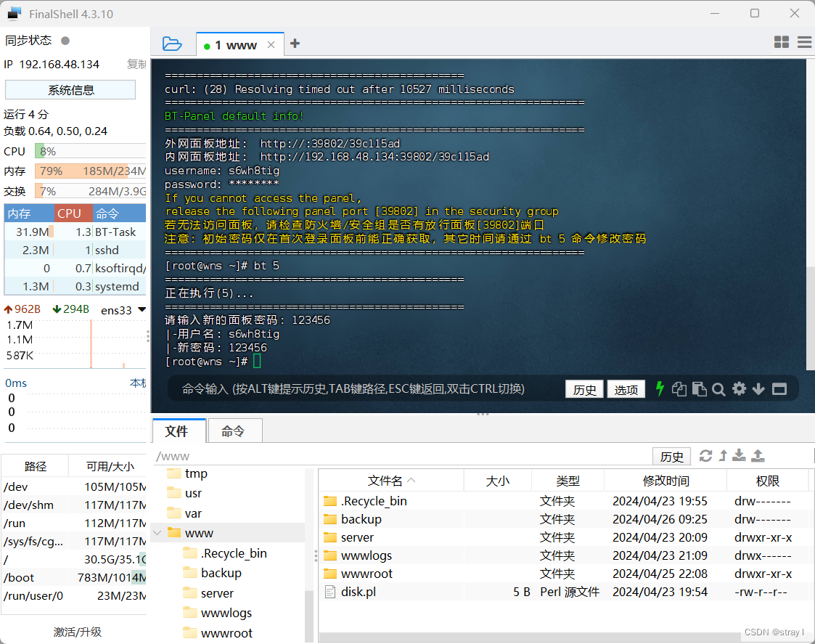This screenshot has width=815, height=644.
Task: Refresh the file list
Action: (705, 456)
